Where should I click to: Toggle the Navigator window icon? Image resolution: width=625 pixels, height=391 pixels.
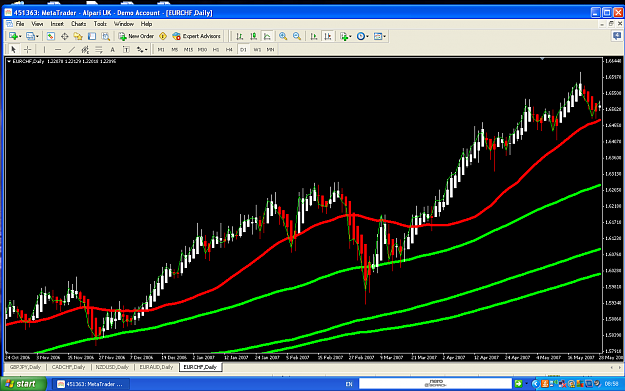78,36
